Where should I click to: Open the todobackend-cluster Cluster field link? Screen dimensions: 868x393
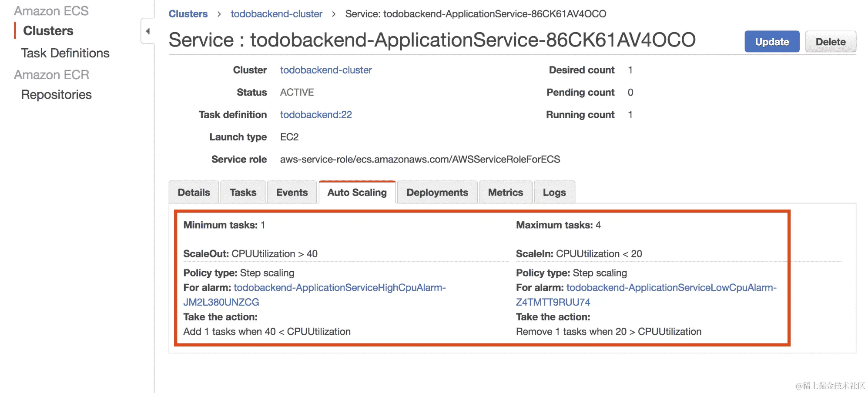click(325, 70)
